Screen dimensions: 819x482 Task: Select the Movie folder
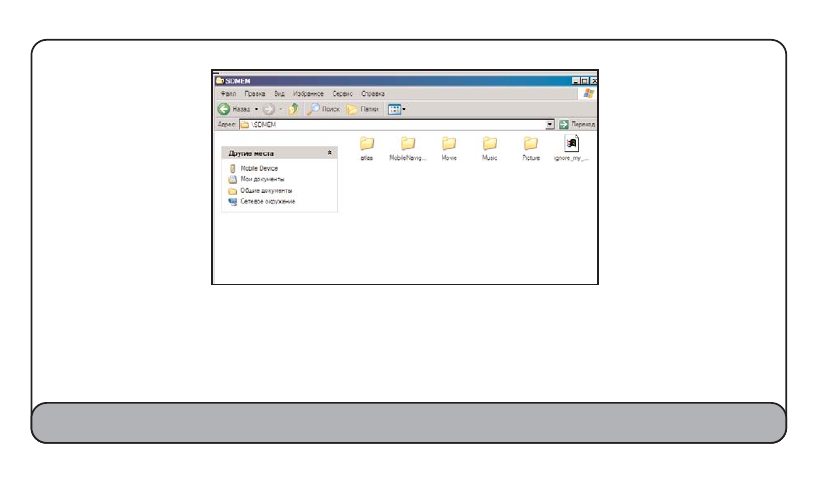pyautogui.click(x=449, y=148)
